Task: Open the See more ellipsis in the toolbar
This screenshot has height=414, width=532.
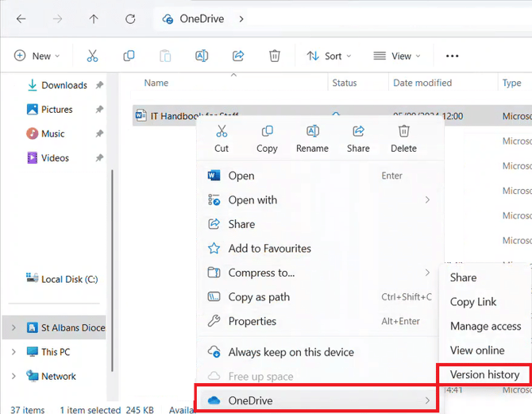Action: [452, 56]
